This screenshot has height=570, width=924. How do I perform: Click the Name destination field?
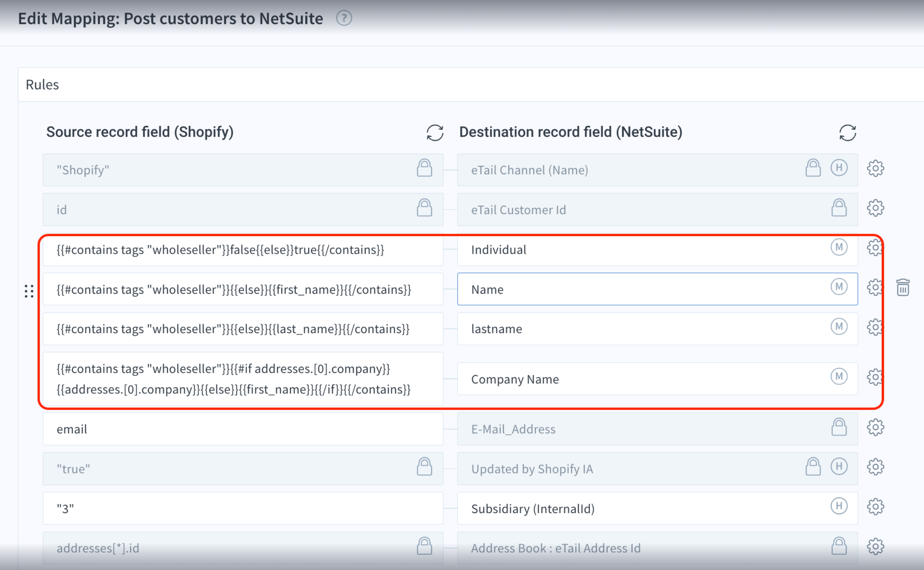tap(657, 289)
